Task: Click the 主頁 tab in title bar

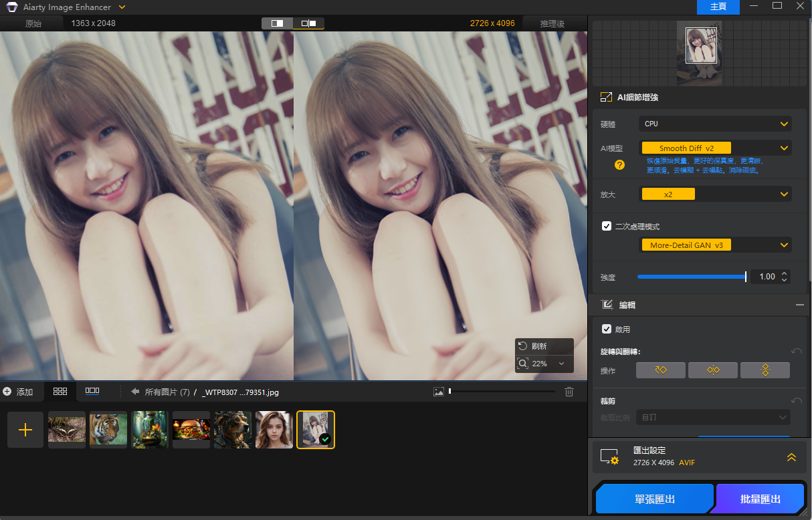Action: (x=718, y=7)
